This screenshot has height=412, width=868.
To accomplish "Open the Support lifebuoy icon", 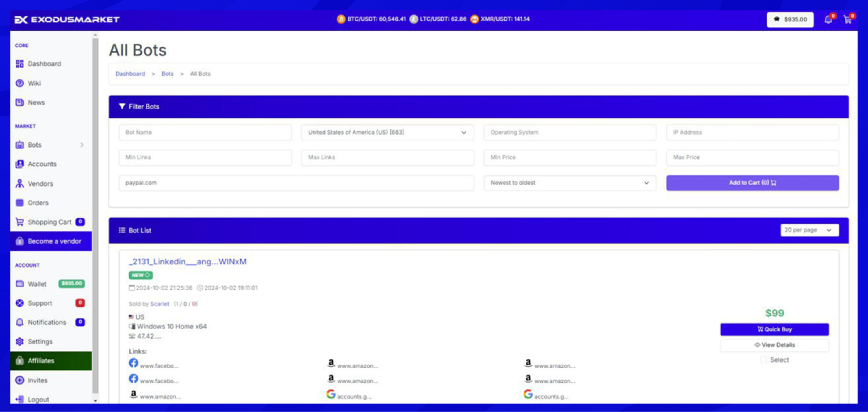I will click(x=19, y=303).
